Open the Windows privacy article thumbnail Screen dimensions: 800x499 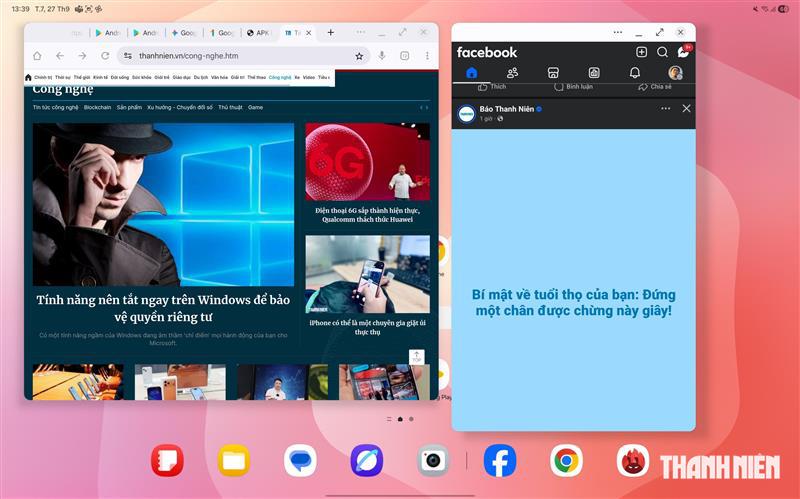(163, 204)
